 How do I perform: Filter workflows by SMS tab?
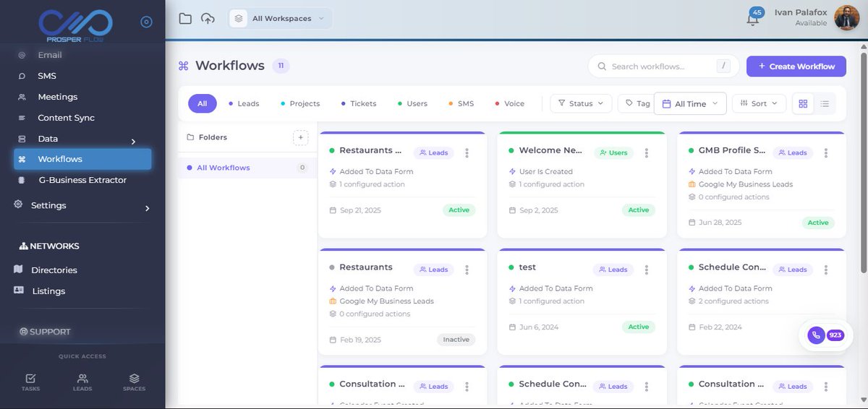[461, 104]
